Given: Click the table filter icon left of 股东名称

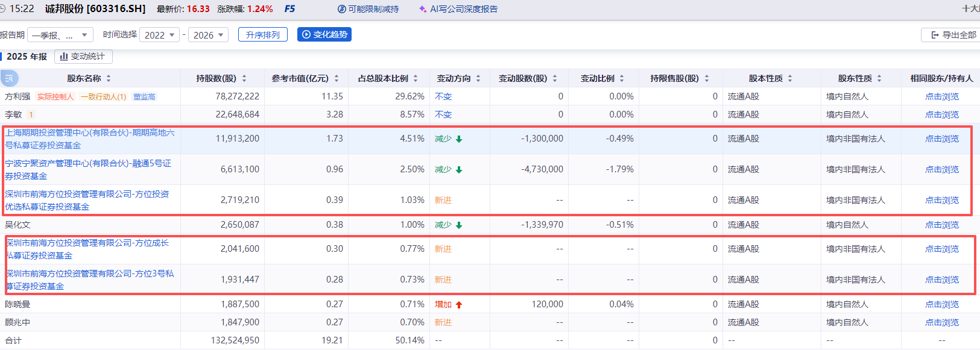Looking at the screenshot, I should pyautogui.click(x=9, y=78).
